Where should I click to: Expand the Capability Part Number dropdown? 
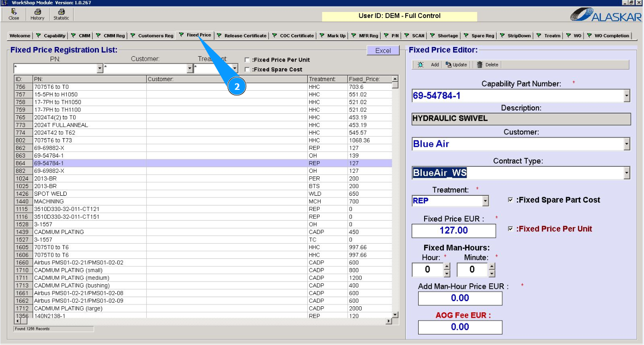626,96
